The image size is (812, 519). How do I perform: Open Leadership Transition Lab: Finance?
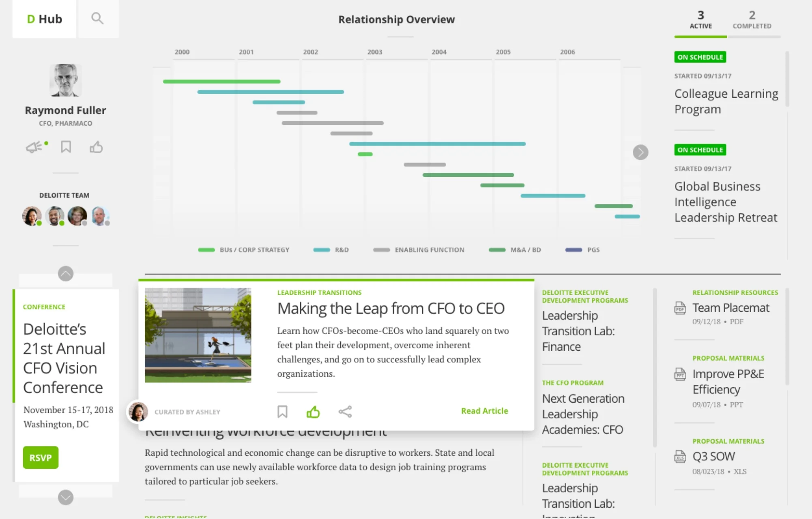[x=578, y=331]
